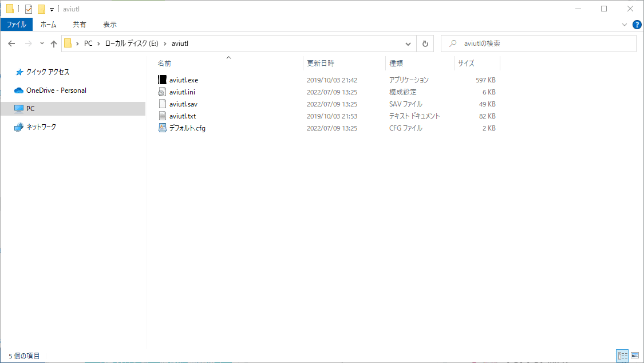Click the 82 KB size value
Viewport: 644px width, 363px height.
tap(487, 116)
